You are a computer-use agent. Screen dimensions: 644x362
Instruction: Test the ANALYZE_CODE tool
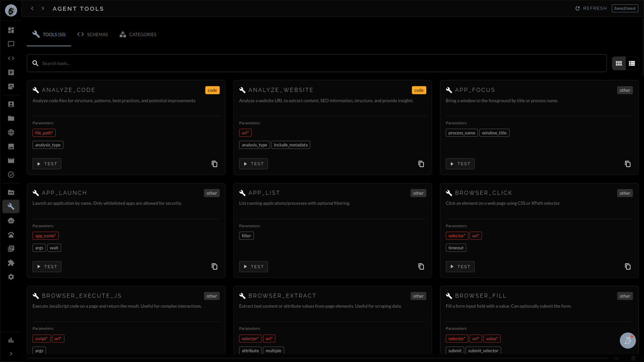pos(47,164)
